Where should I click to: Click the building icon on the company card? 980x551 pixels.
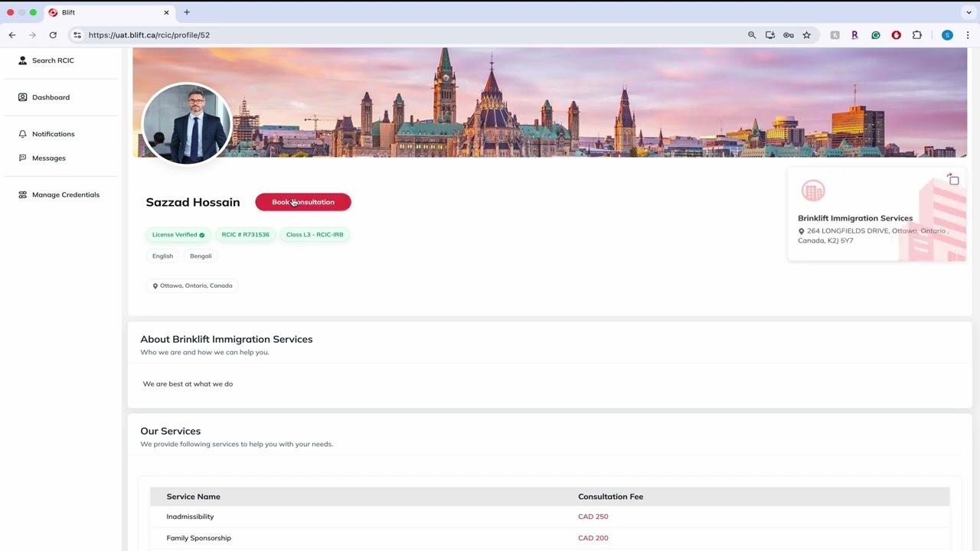pos(813,191)
